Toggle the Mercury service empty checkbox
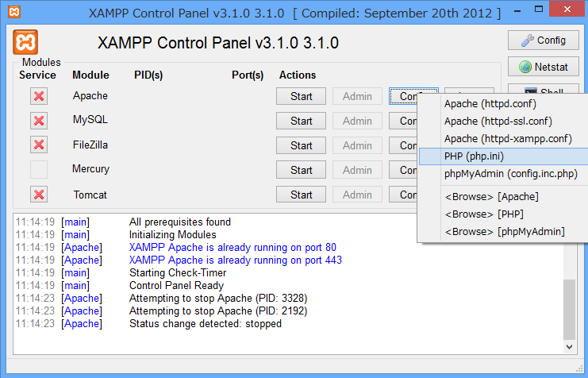The image size is (588, 378). pos(39,169)
